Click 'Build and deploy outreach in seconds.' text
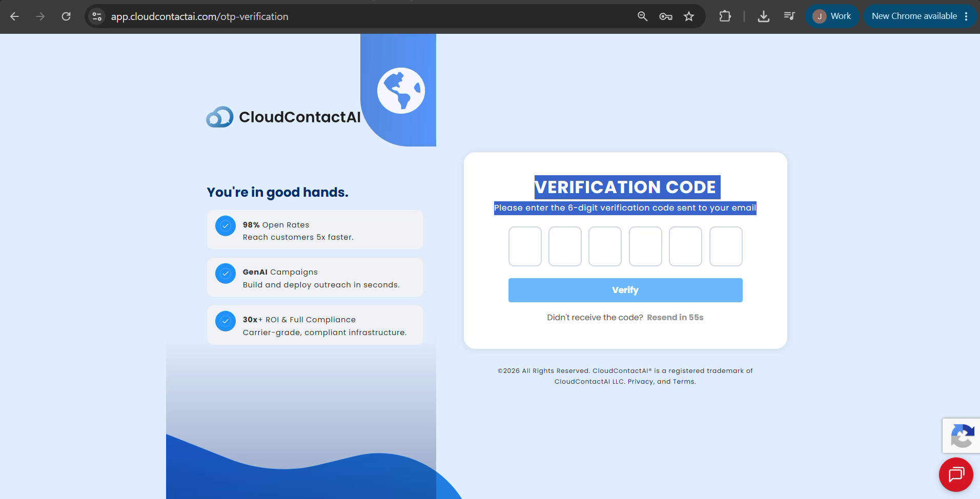This screenshot has width=980, height=499. pyautogui.click(x=321, y=285)
